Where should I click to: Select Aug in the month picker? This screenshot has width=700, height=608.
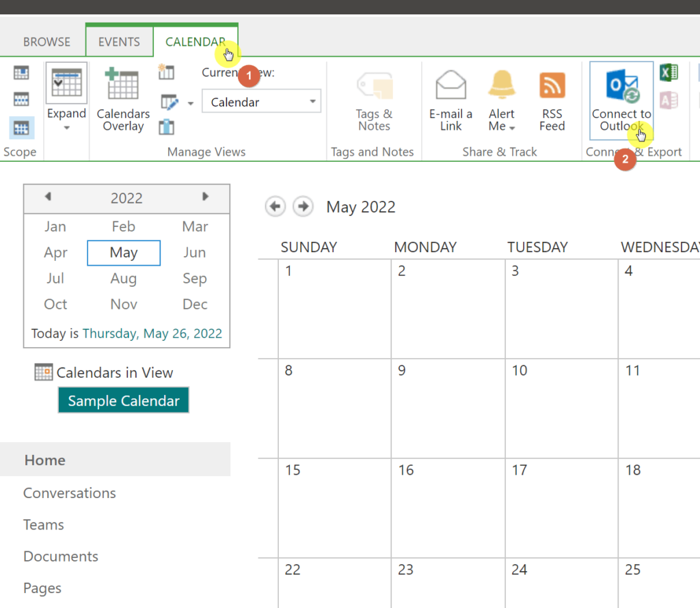click(x=124, y=278)
